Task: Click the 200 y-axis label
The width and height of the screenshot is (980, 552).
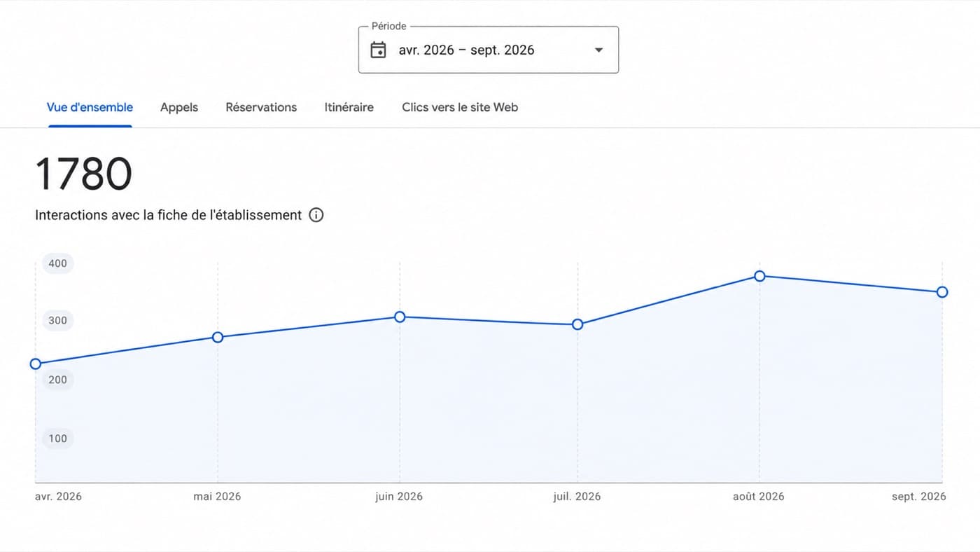Action: [58, 380]
